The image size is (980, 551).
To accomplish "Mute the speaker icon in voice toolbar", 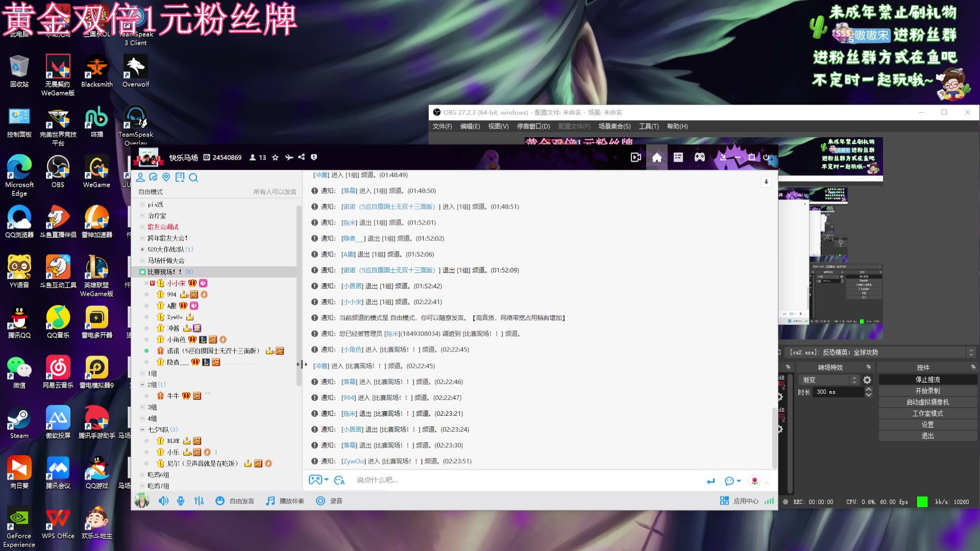I will [163, 501].
